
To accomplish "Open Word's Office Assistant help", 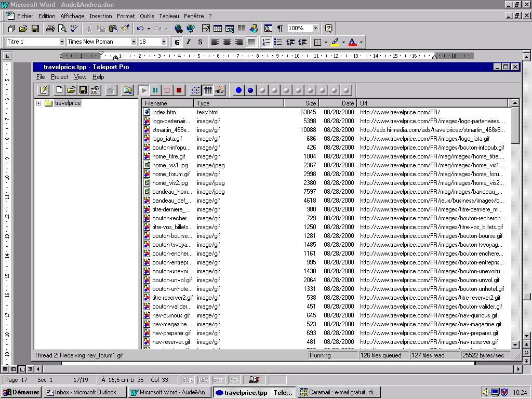I will (328, 29).
